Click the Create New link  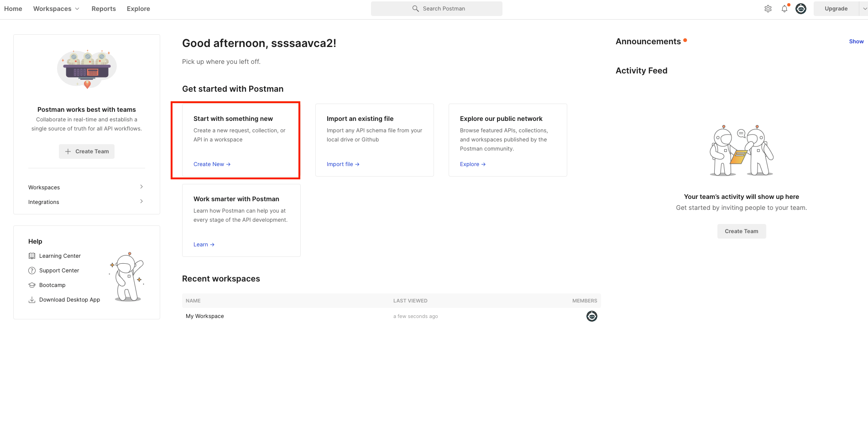click(212, 164)
